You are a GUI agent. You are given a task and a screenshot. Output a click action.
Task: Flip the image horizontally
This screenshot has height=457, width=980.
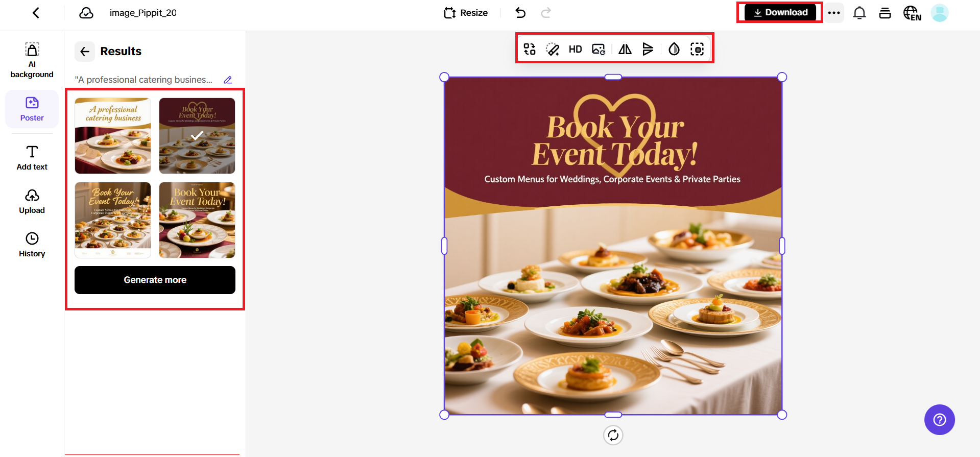click(x=625, y=49)
